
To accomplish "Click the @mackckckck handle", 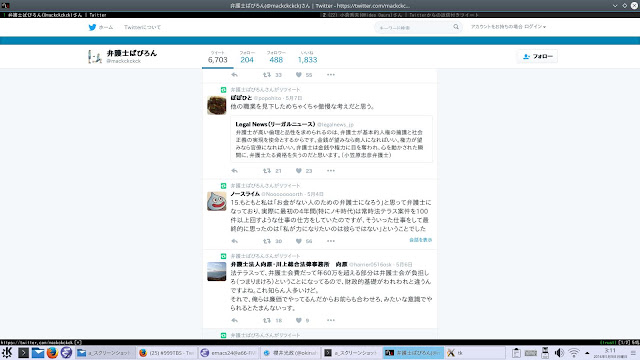I will tap(124, 61).
